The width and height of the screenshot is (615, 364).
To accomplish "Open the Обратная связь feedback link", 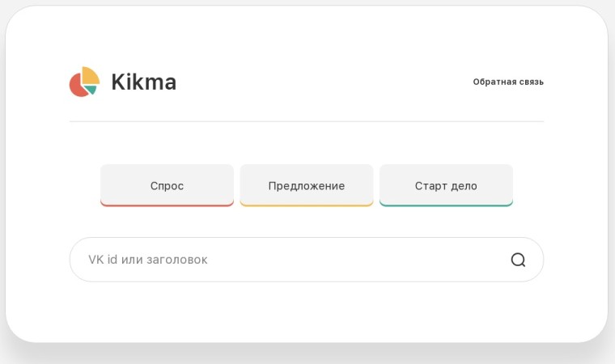I will pos(508,82).
